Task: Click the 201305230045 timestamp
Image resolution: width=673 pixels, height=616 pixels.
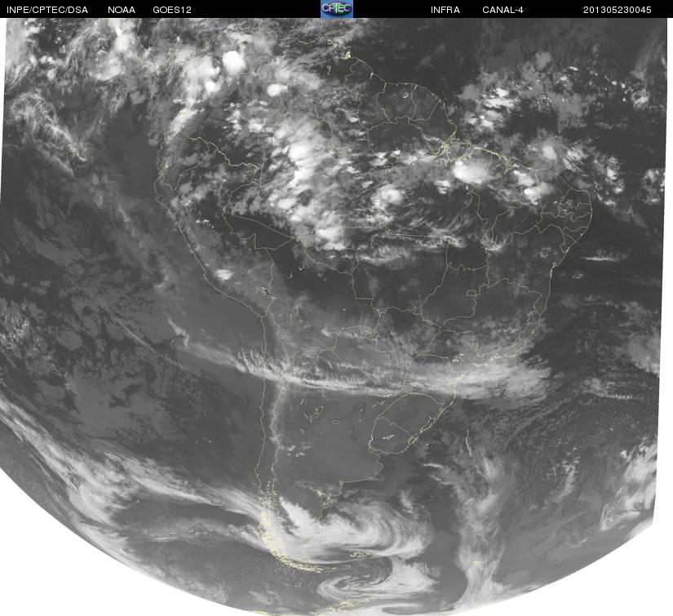Action: point(618,10)
